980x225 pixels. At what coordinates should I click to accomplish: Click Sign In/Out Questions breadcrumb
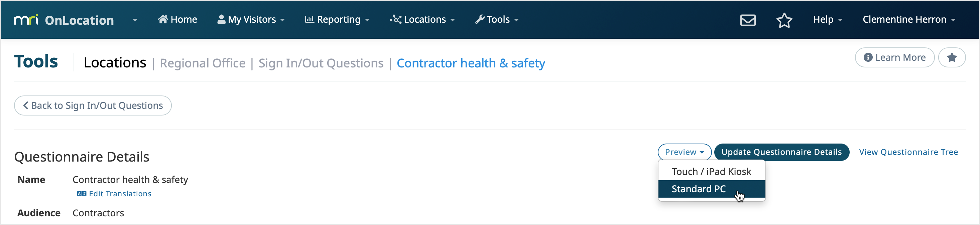321,63
